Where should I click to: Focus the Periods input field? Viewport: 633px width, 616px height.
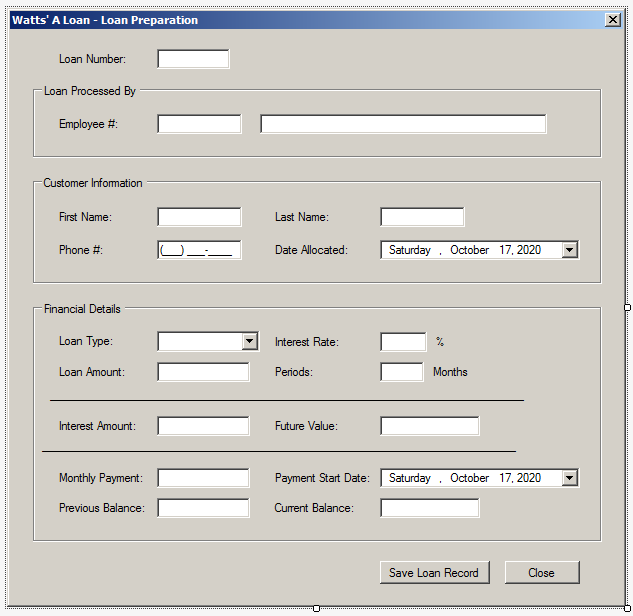point(402,372)
